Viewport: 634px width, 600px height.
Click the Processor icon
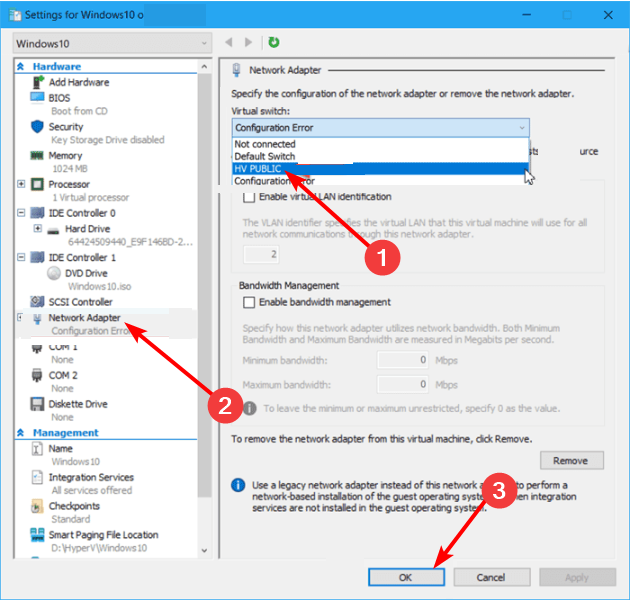tap(37, 184)
